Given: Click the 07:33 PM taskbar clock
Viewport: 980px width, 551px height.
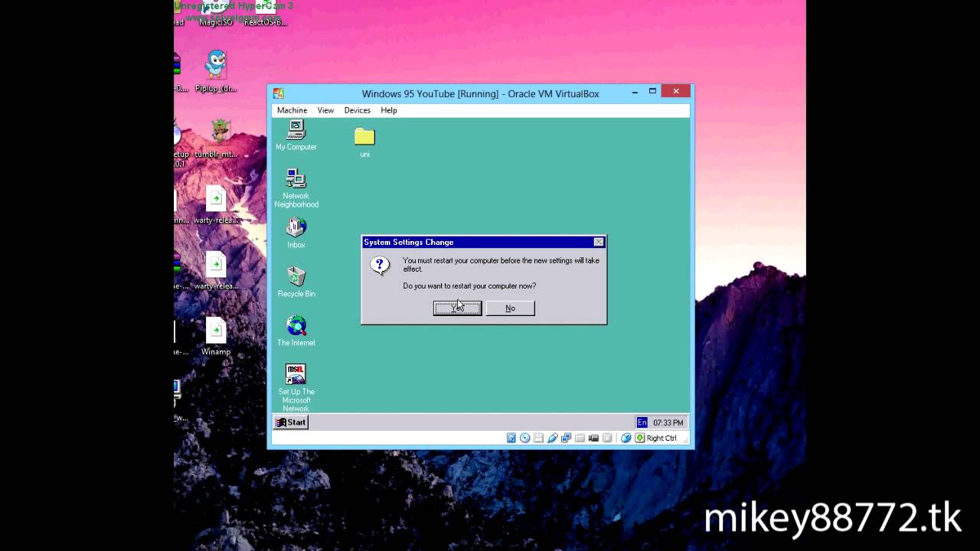Looking at the screenshot, I should [668, 422].
